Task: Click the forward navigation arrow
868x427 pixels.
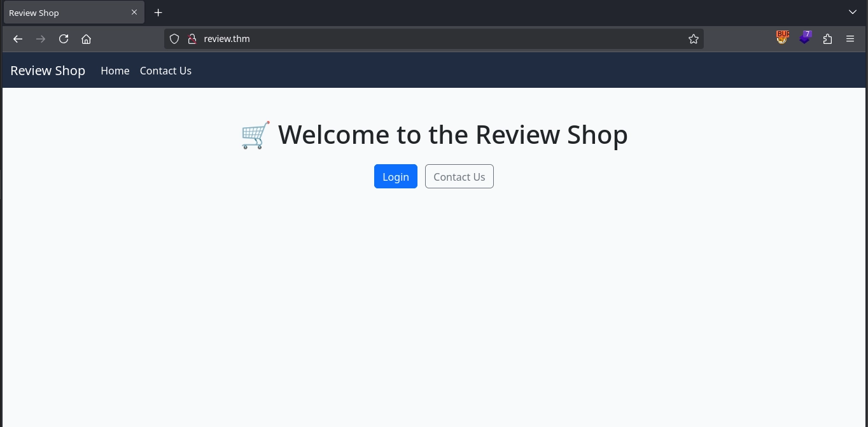Action: [x=41, y=39]
